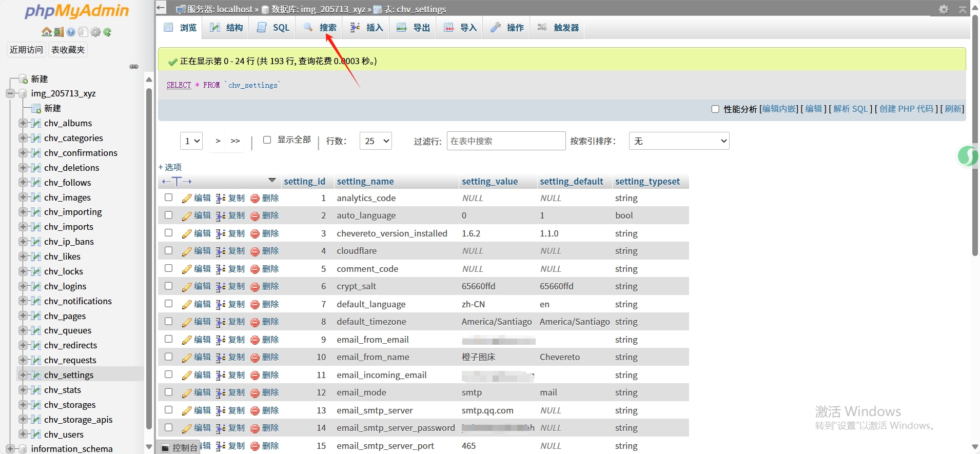Click the img_205713_xyz database icon
980x454 pixels.
click(x=22, y=93)
